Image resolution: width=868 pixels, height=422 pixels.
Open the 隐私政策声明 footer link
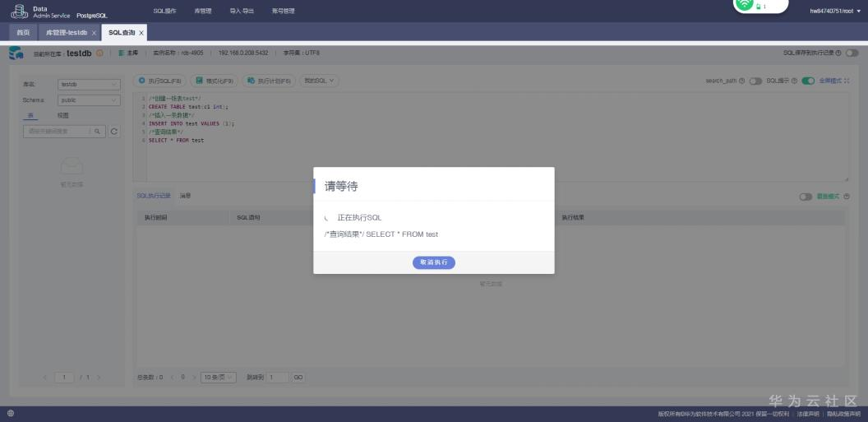pyautogui.click(x=843, y=415)
